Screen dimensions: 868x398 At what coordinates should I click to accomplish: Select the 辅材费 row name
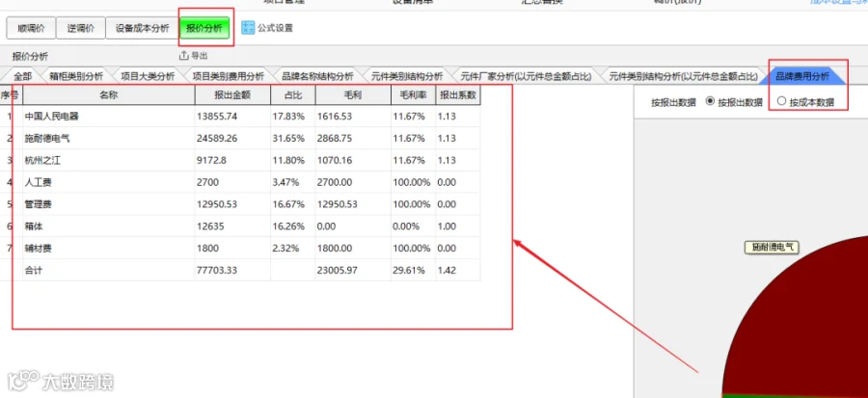click(39, 249)
